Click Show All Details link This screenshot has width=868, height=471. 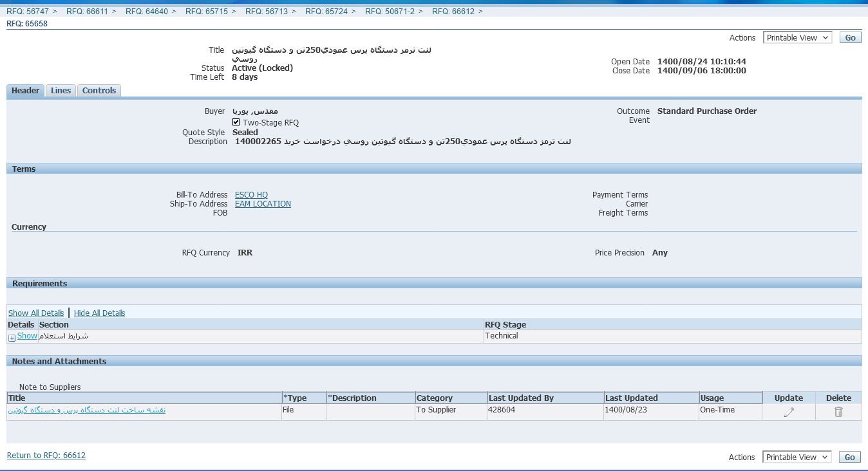(x=36, y=313)
